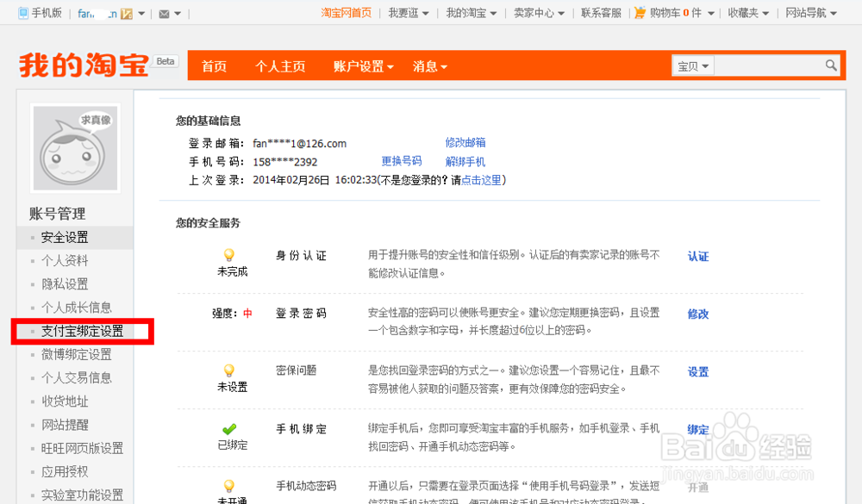Image resolution: width=862 pixels, height=504 pixels.
Task: Go to the 首页 tab
Action: pyautogui.click(x=214, y=66)
